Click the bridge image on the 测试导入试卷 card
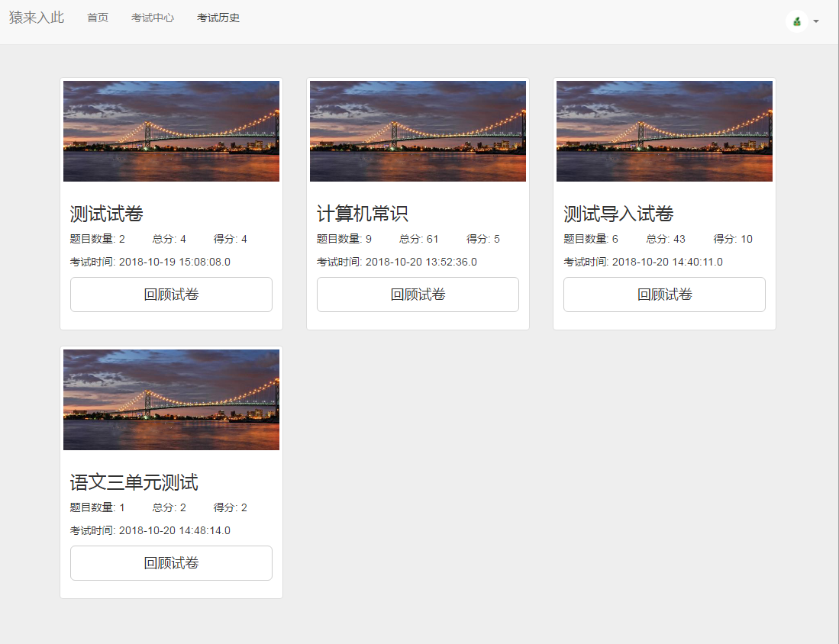This screenshot has width=839, height=644. [664, 131]
